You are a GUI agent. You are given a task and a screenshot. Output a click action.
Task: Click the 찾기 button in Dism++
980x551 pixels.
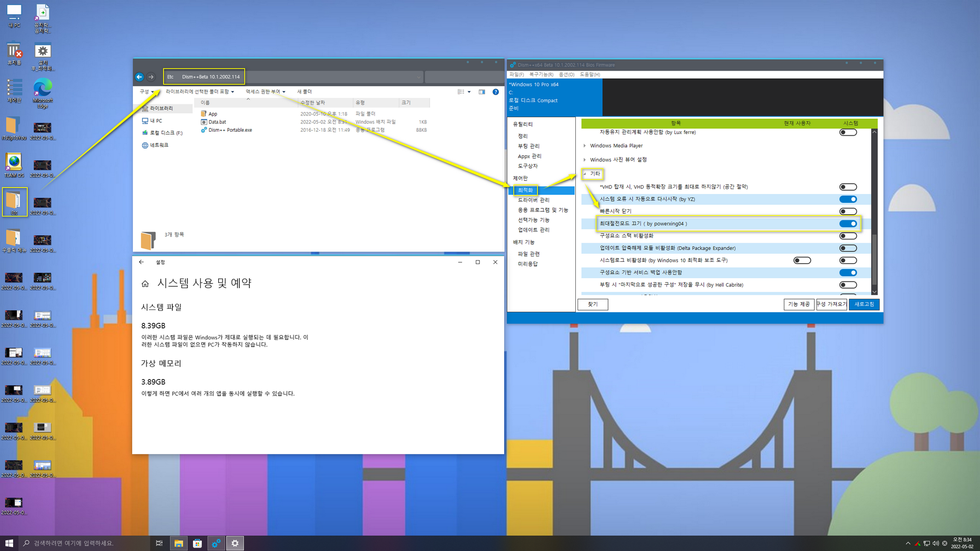[x=593, y=304]
